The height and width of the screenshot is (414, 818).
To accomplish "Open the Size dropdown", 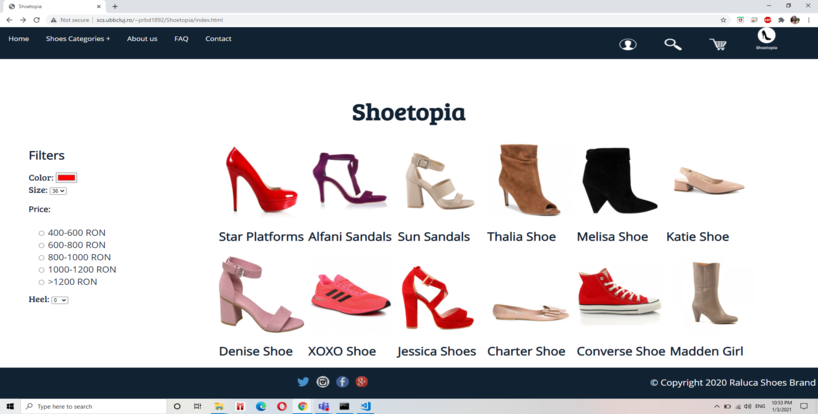I will click(58, 191).
